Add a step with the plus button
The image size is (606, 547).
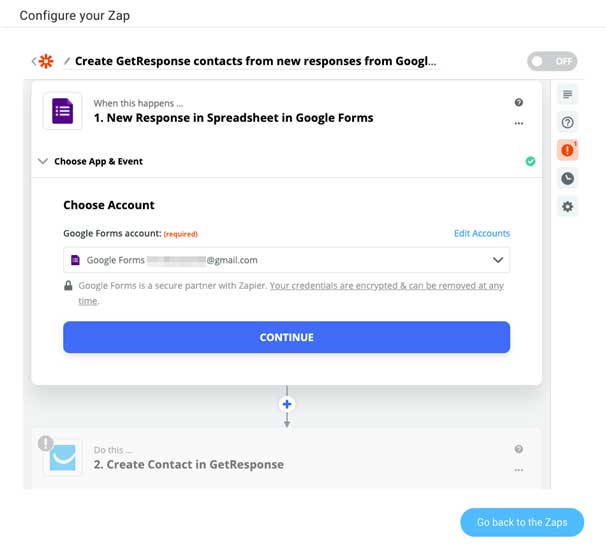pos(287,404)
